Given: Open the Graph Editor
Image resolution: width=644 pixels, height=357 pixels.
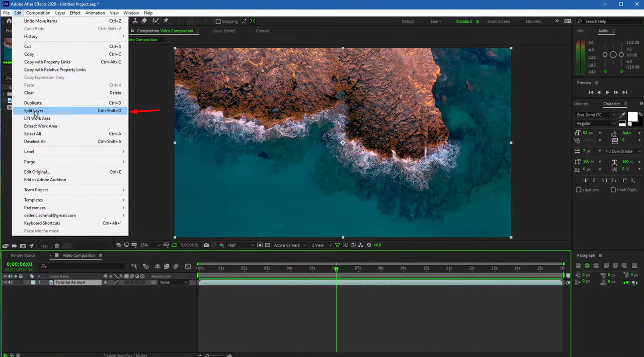Looking at the screenshot, I should [x=188, y=266].
